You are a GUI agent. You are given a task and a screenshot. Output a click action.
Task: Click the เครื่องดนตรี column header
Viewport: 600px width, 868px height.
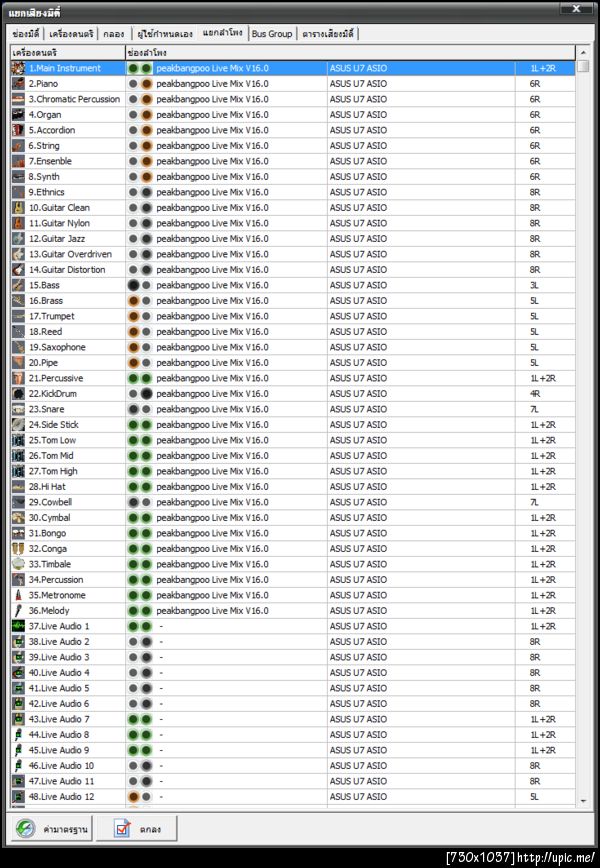point(68,53)
